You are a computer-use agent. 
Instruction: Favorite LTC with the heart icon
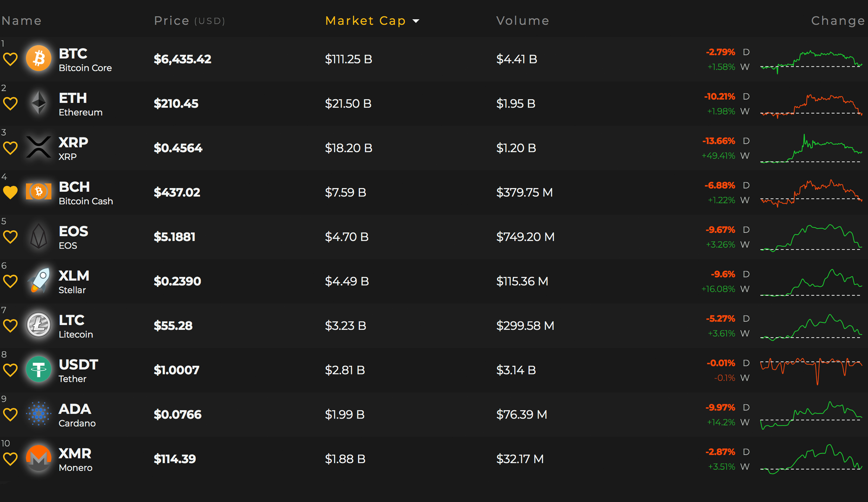(10, 326)
